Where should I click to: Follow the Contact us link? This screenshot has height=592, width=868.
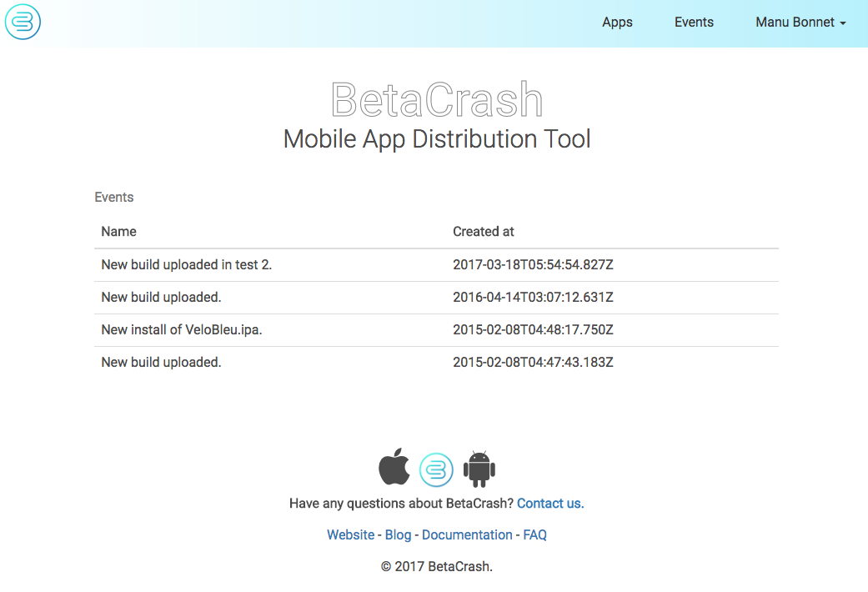[x=550, y=504]
